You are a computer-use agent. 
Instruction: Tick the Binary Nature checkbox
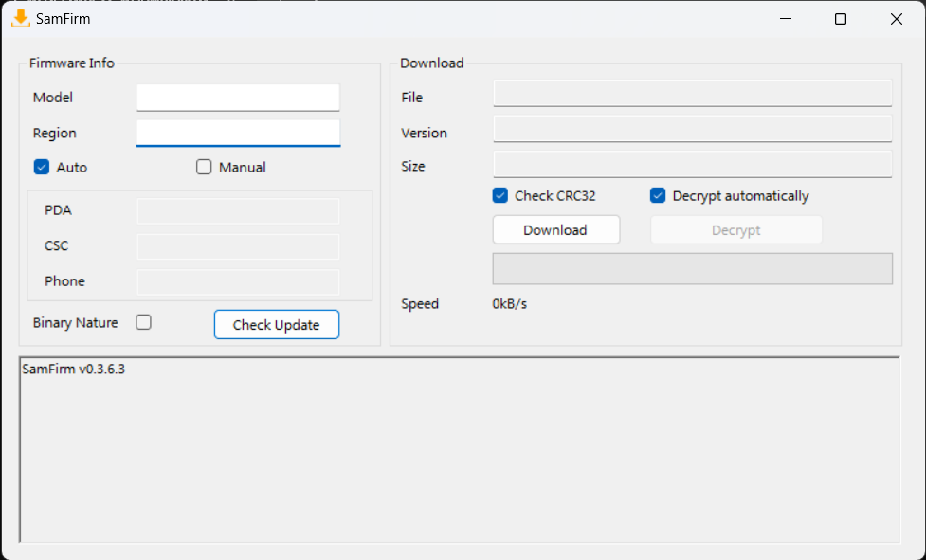[x=143, y=322]
